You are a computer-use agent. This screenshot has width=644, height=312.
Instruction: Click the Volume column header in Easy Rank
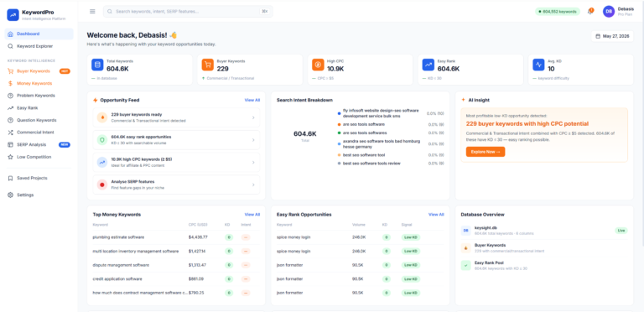(359, 225)
